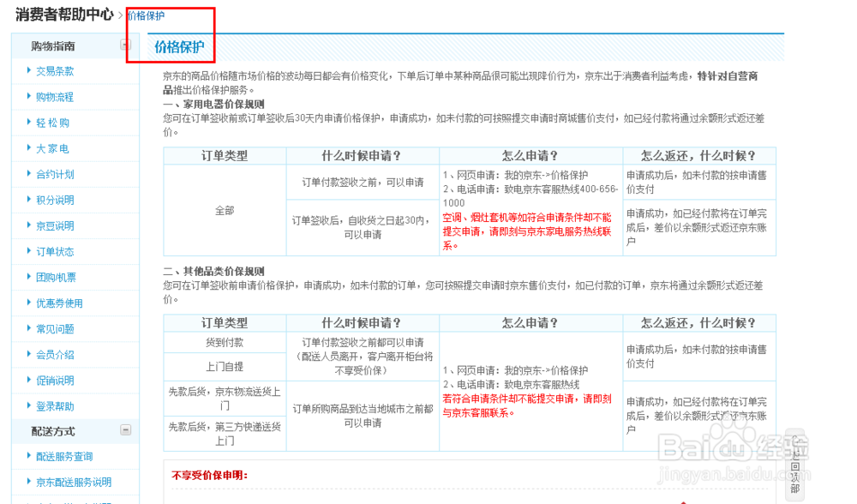Collapse the 配送方式 section with minus icon
857x504 pixels.
pyautogui.click(x=125, y=430)
